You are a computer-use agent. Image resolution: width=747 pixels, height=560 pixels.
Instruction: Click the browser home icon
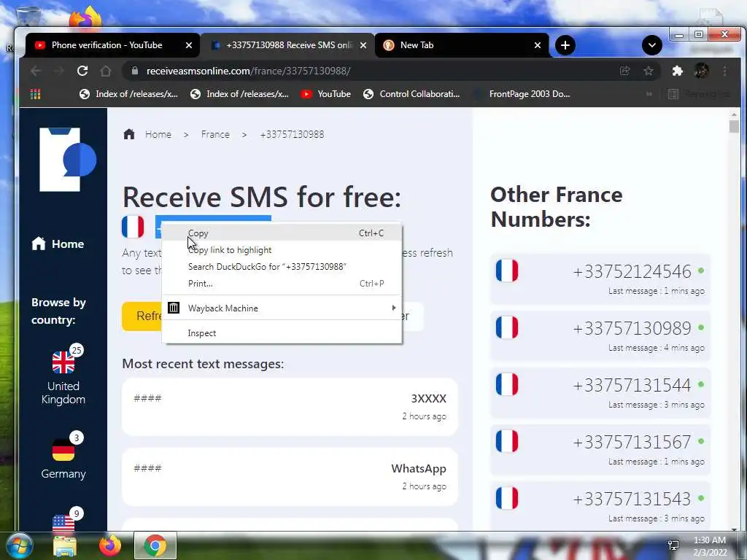click(x=106, y=71)
